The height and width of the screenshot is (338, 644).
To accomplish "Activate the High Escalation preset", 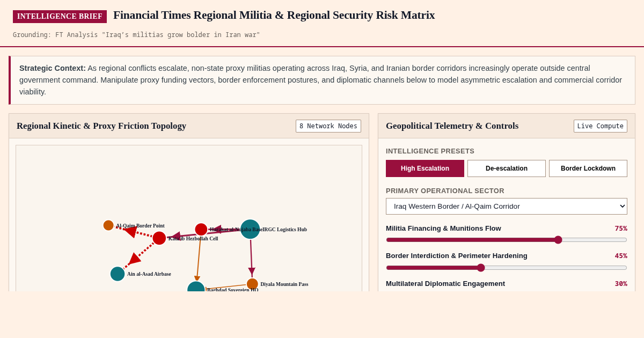I will click(425, 168).
